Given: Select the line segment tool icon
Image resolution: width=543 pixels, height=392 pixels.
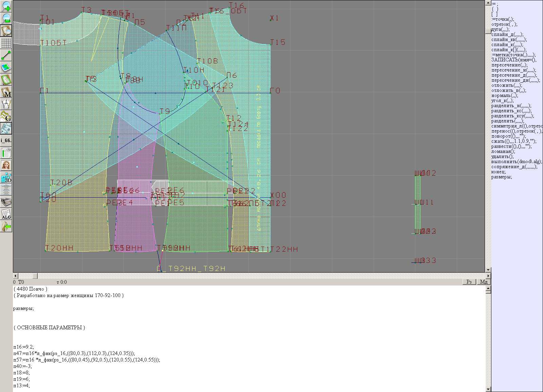Looking at the screenshot, I should (x=6, y=55).
